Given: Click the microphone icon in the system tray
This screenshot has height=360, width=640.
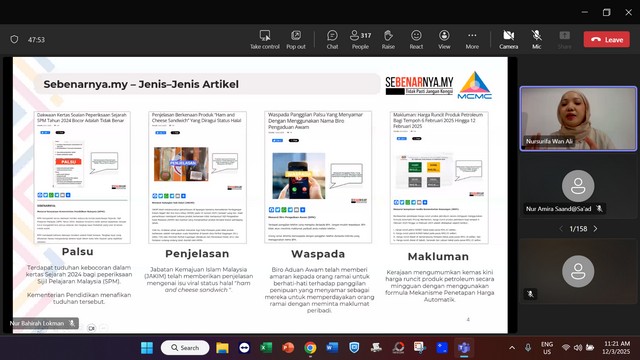Looking at the screenshot, I should [x=528, y=348].
